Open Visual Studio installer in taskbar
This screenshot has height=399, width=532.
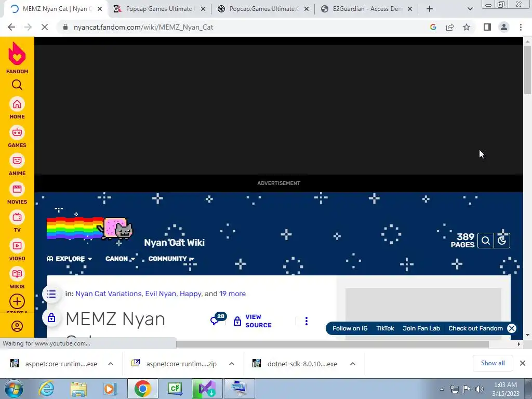[x=207, y=389]
